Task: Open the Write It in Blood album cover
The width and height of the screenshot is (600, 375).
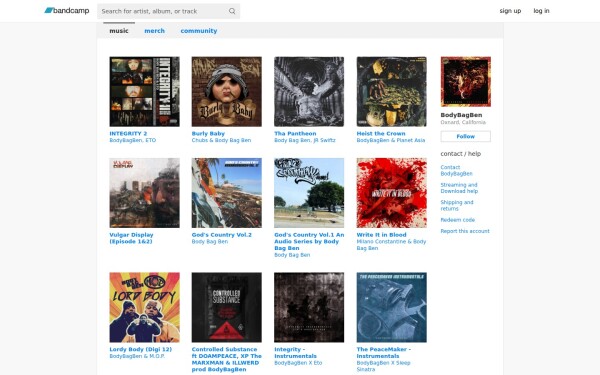Action: 391,193
